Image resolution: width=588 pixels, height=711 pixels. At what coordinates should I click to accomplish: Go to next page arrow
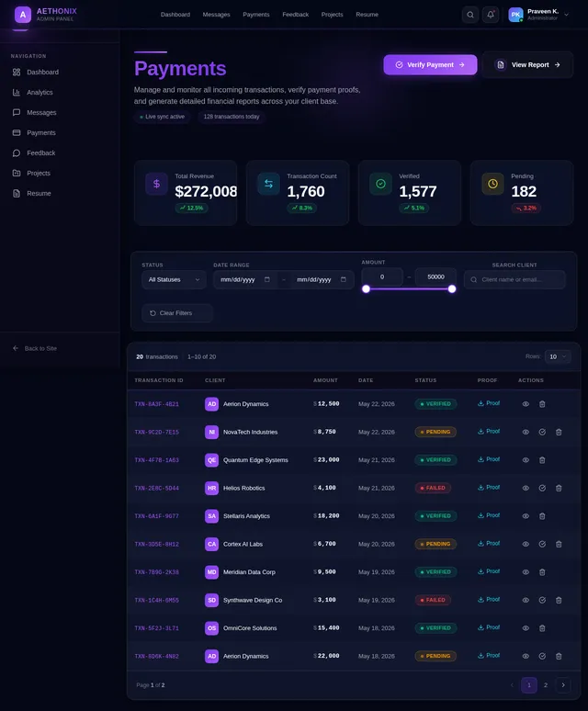563,685
